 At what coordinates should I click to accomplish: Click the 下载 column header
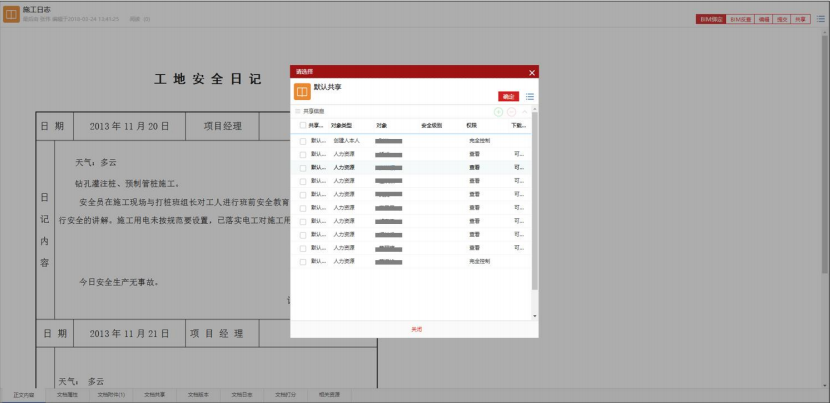coord(518,126)
